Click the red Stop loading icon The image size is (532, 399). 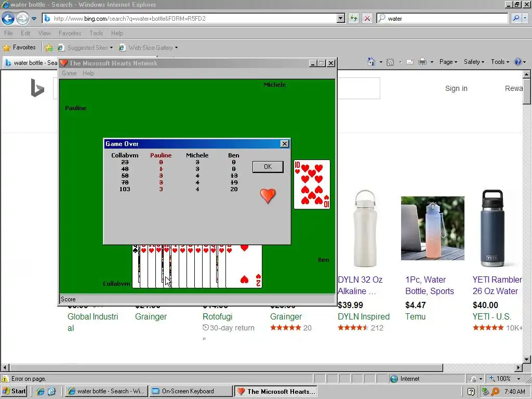click(x=367, y=18)
